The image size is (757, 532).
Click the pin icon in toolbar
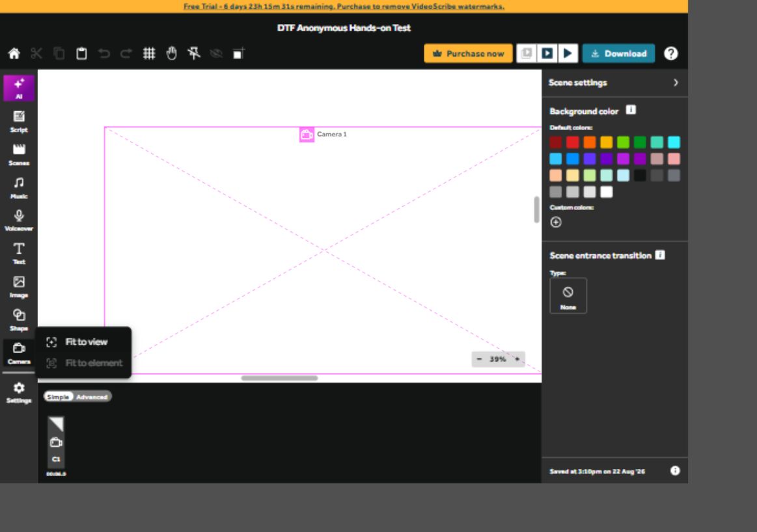point(194,53)
